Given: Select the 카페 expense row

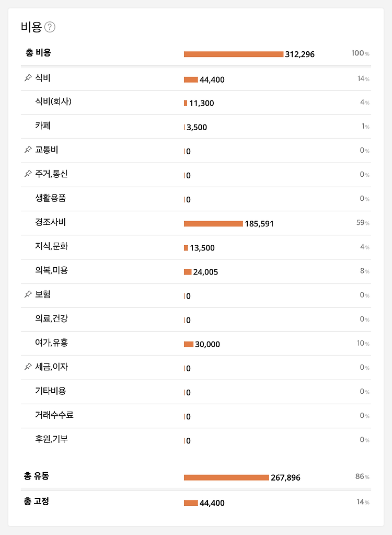Looking at the screenshot, I should click(x=196, y=127).
